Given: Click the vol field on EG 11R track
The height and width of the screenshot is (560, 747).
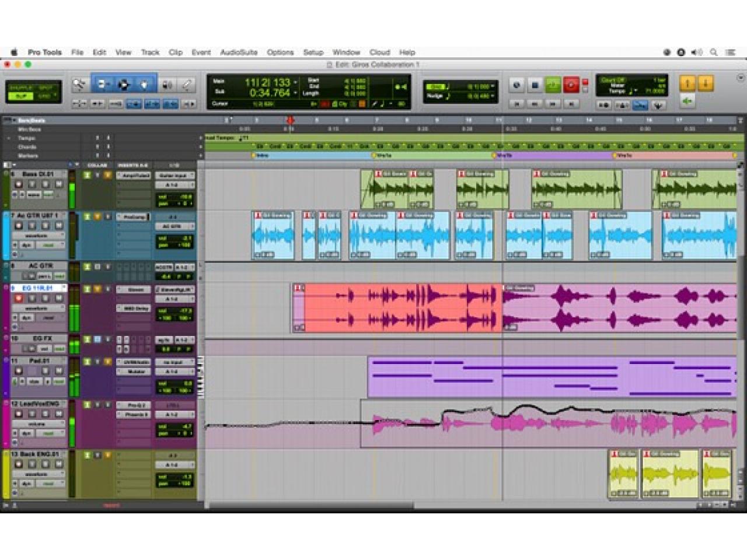Looking at the screenshot, I should pyautogui.click(x=174, y=311).
